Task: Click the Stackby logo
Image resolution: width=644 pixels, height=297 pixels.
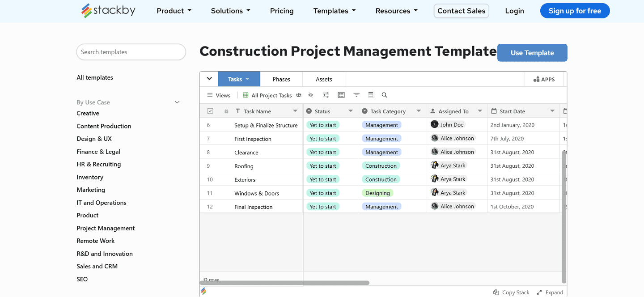Action: coord(108,10)
